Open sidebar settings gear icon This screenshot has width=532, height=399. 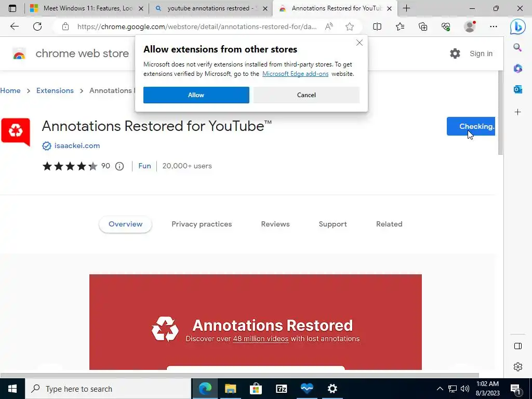pos(518,367)
